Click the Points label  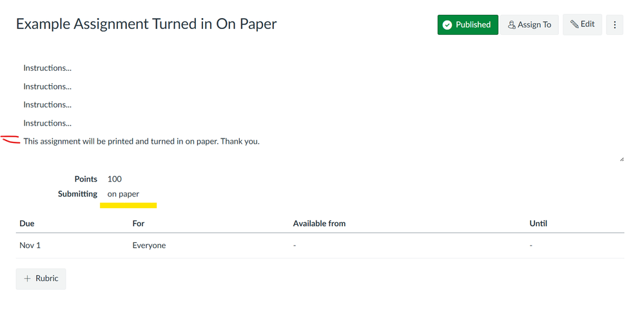[x=86, y=179]
